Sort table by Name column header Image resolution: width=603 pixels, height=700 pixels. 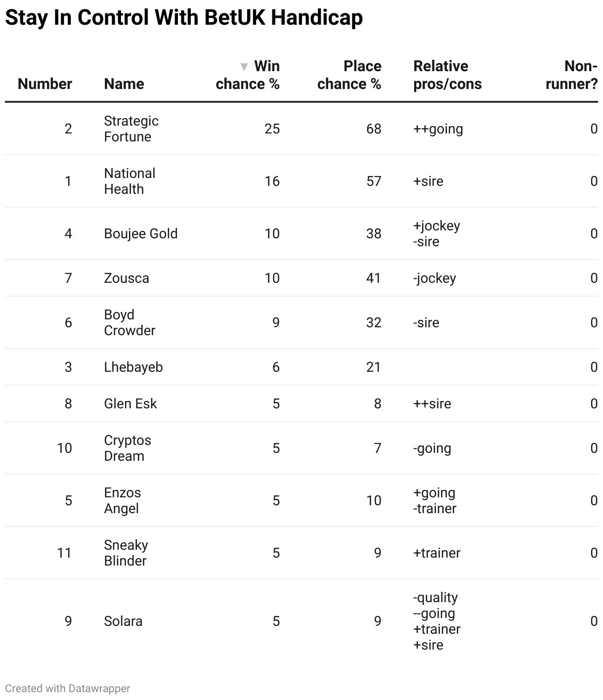coord(124,84)
